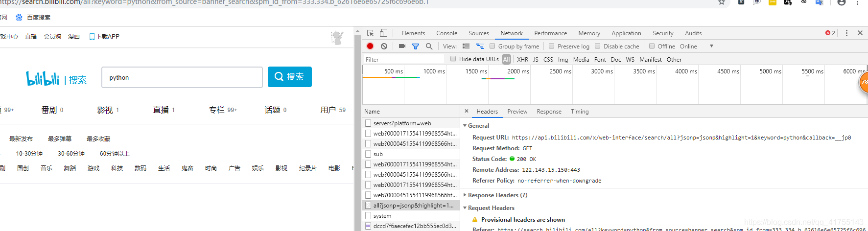868x231 pixels.
Task: Open the Chrome profile avatar
Action: click(842, 2)
